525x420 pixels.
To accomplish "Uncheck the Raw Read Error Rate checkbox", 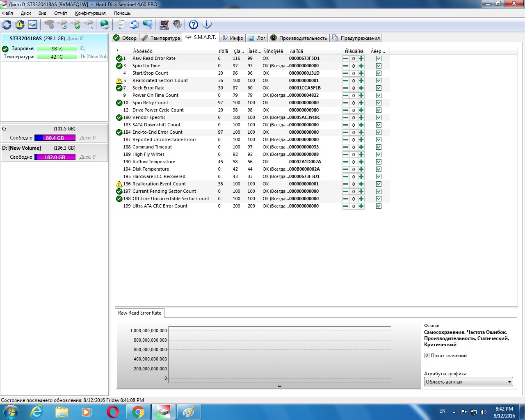I will click(379, 59).
